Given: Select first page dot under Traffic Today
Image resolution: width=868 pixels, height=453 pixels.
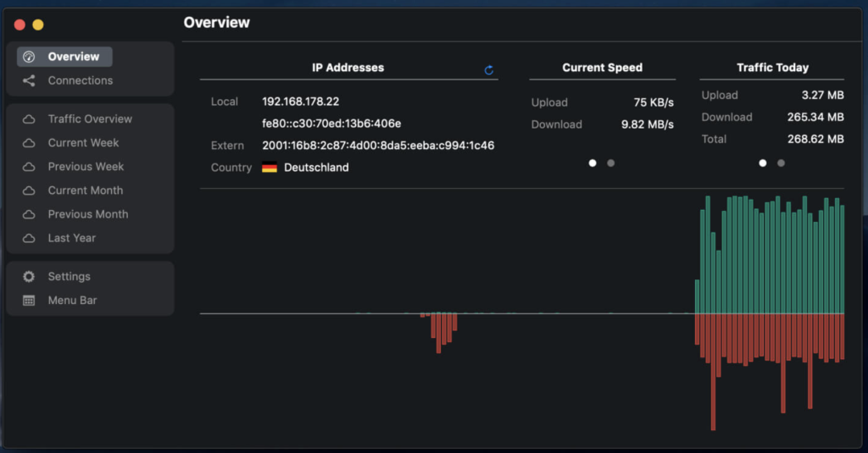Looking at the screenshot, I should [763, 163].
